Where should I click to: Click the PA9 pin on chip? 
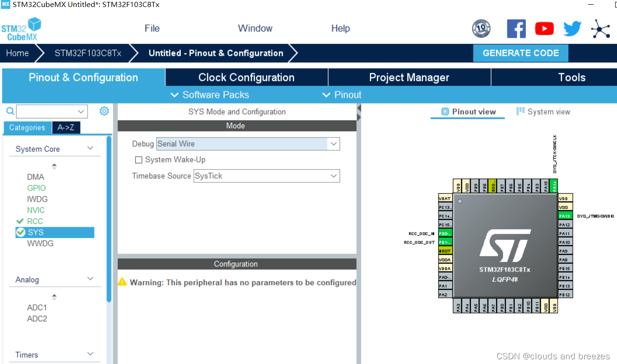(566, 251)
